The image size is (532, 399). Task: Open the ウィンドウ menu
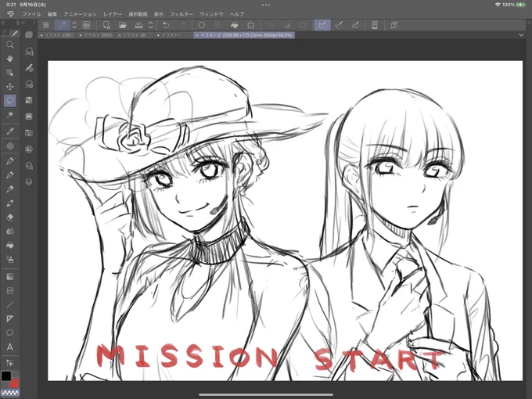211,14
